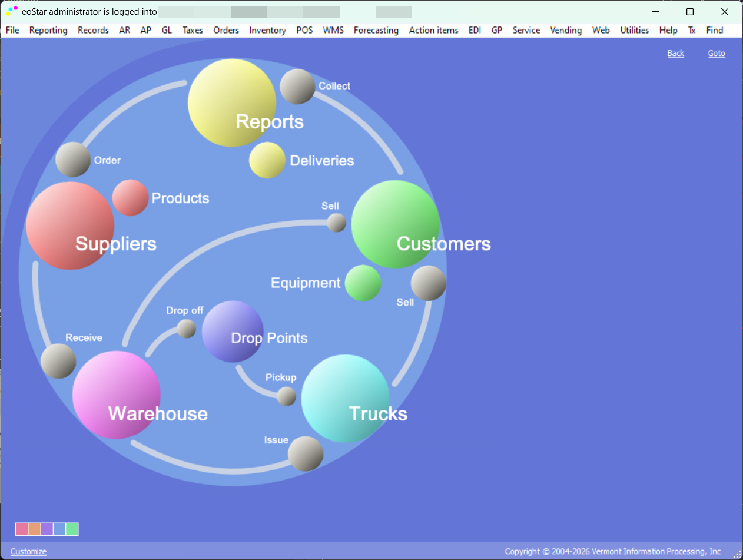Open the File menu
The height and width of the screenshot is (560, 743).
12,30
